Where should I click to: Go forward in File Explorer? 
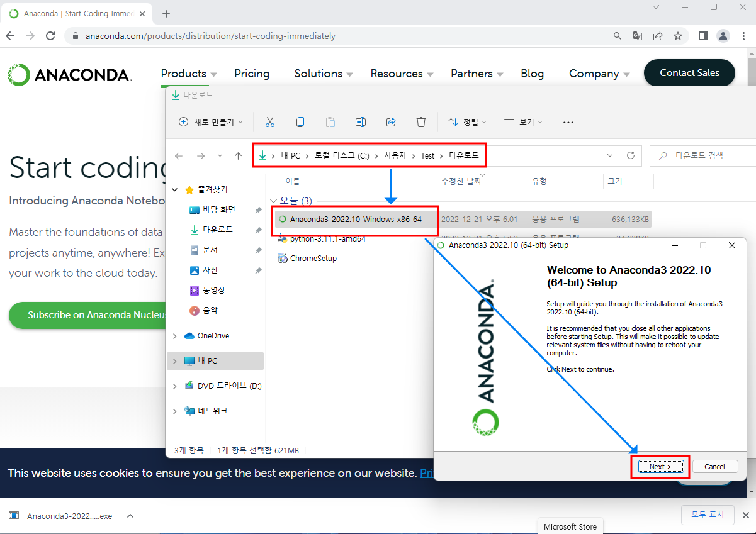201,155
